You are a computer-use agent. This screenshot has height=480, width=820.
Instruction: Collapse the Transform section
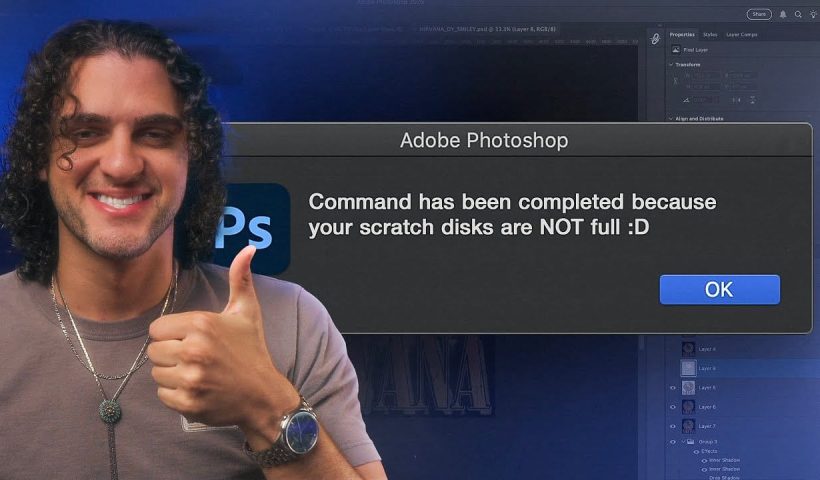click(671, 64)
